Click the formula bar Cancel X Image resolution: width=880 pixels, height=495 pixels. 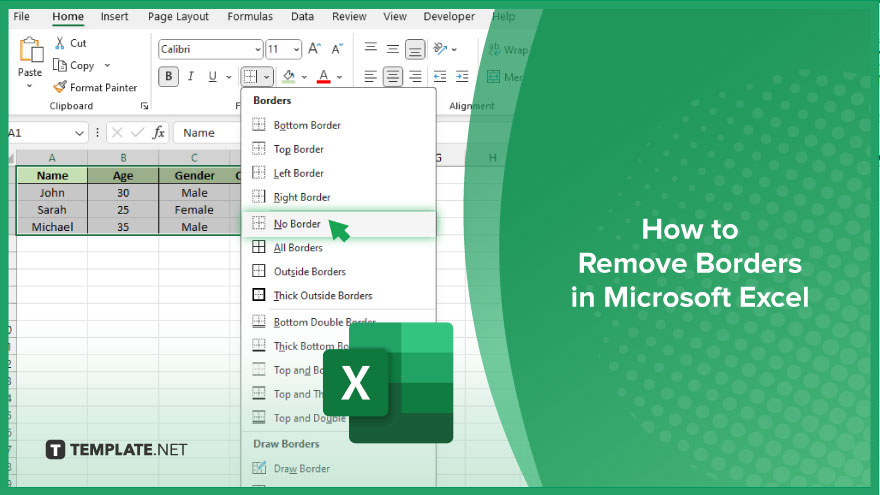[117, 132]
